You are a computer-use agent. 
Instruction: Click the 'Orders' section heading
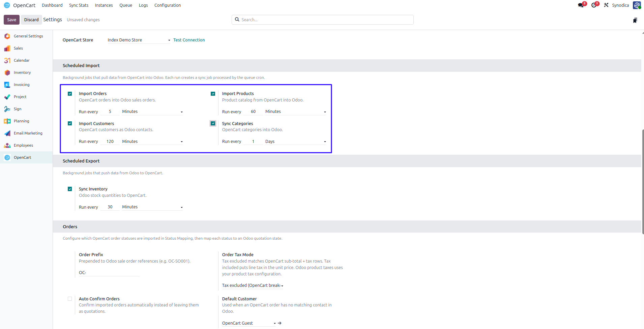[x=70, y=227]
